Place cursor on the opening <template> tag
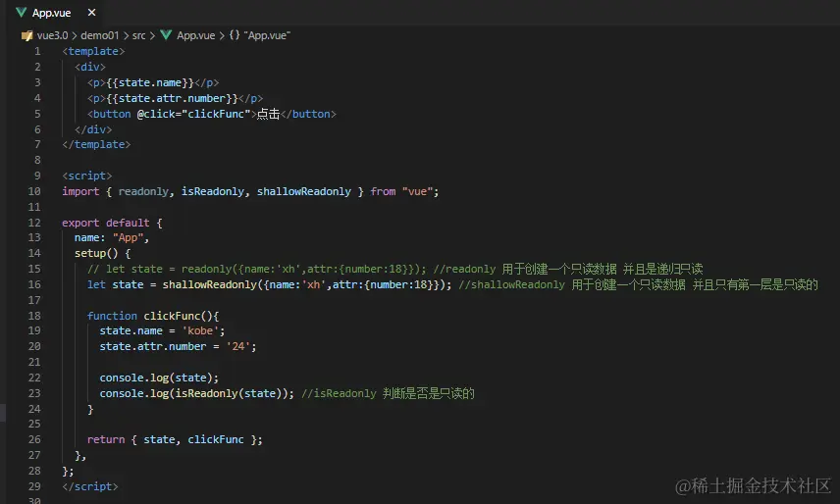This screenshot has height=504, width=840. click(x=93, y=51)
